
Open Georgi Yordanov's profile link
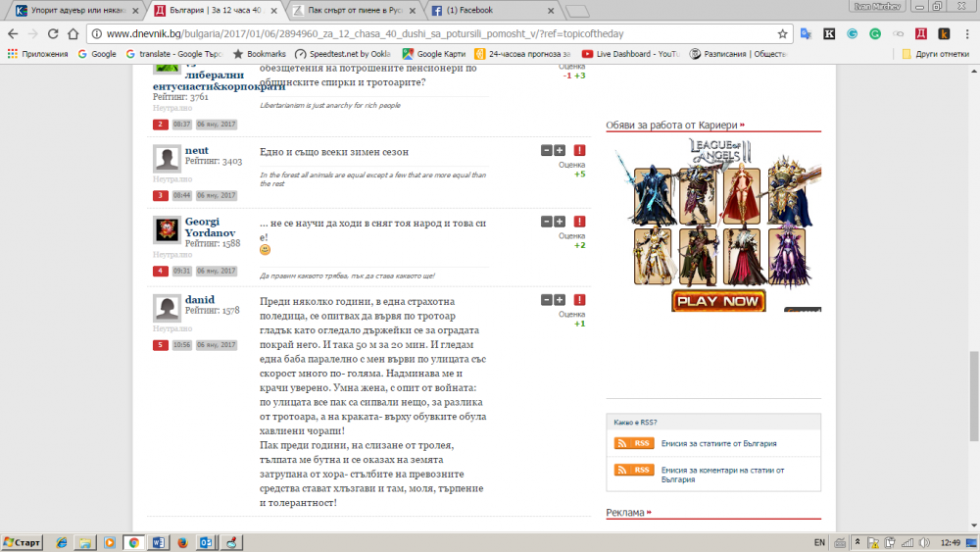coord(210,226)
